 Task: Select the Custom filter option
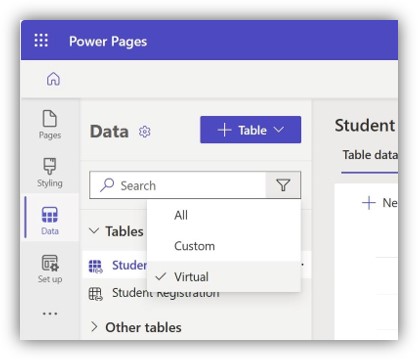click(x=224, y=246)
